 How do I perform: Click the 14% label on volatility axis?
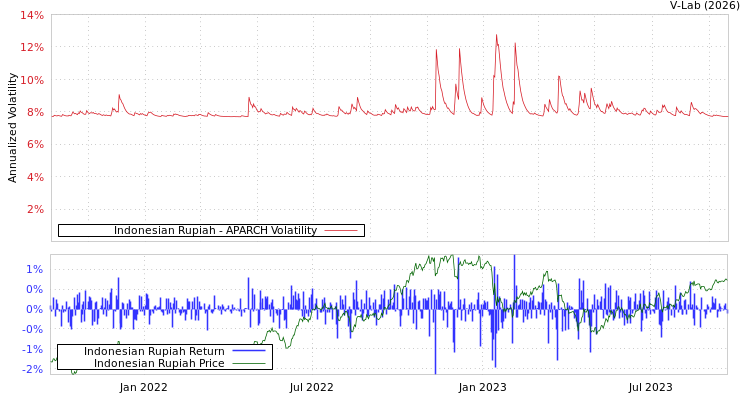click(x=32, y=16)
